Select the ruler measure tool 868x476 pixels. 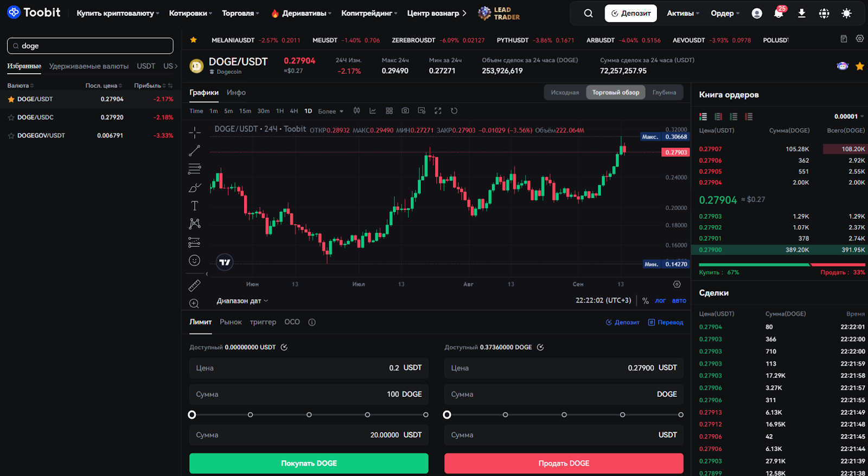(x=194, y=285)
